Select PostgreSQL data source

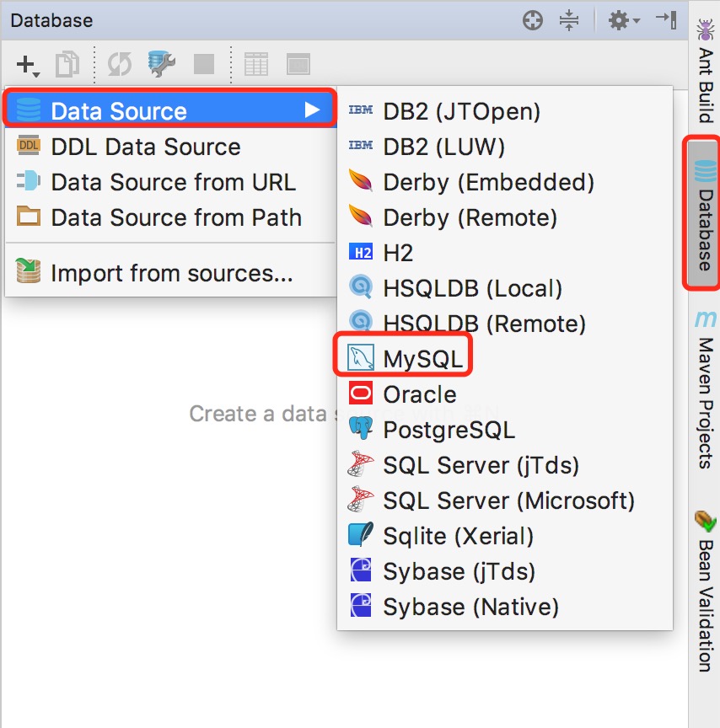tap(504, 430)
